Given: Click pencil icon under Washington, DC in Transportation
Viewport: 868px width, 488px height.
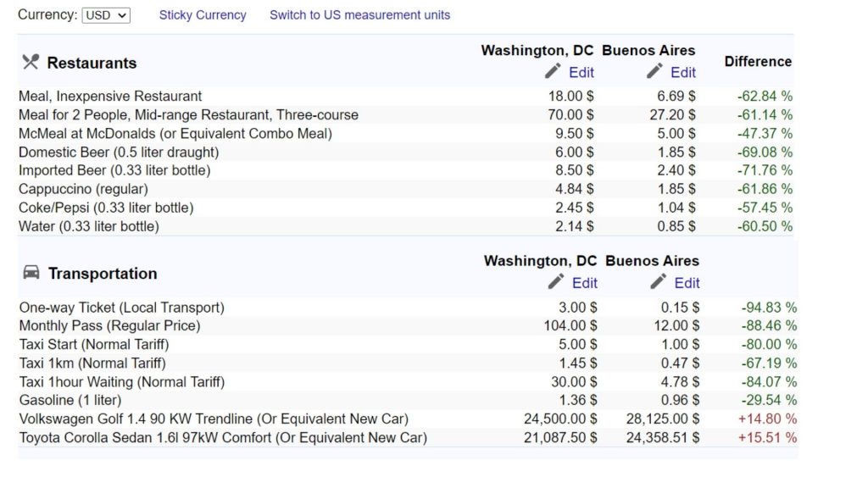Looking at the screenshot, I should [x=557, y=282].
